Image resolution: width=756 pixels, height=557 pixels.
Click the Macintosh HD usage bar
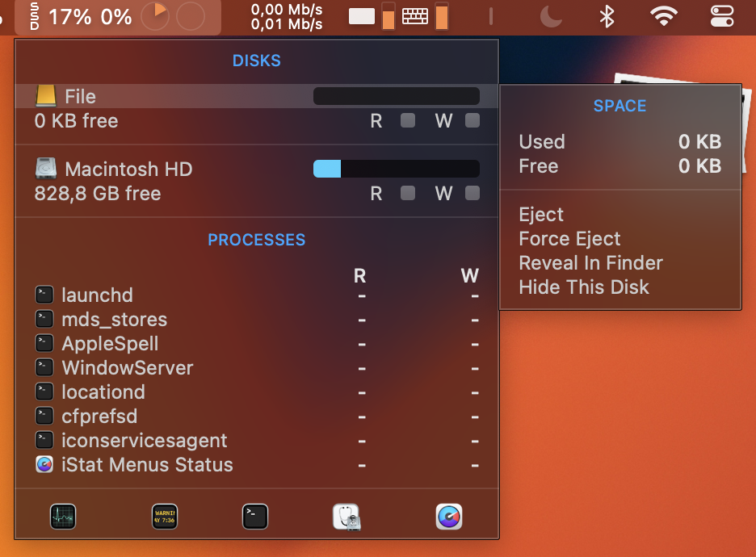coord(397,169)
